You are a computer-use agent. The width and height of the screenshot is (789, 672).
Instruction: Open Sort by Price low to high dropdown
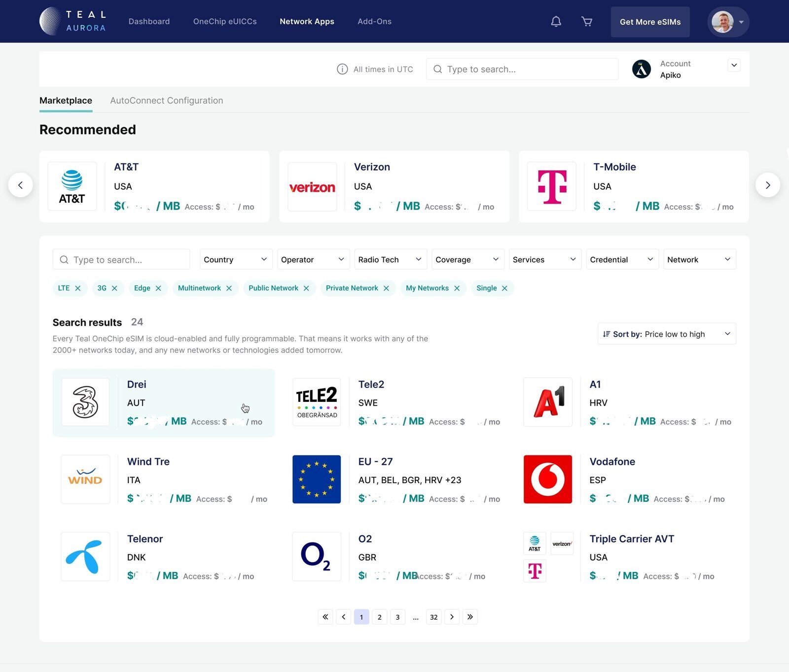(666, 334)
